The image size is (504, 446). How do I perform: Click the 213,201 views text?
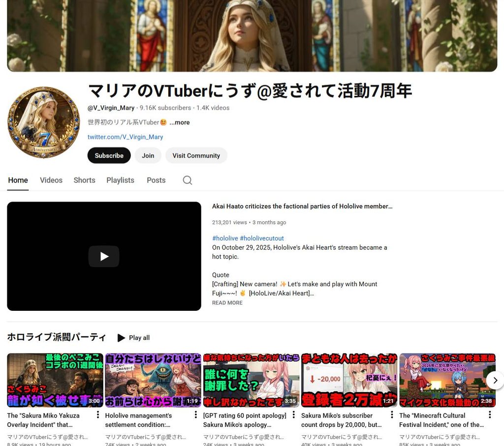pos(229,222)
